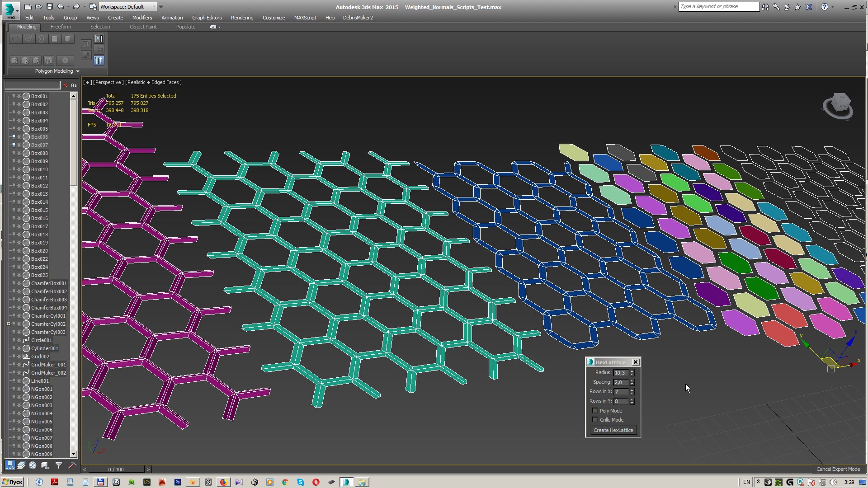Click Cancel Expert Mode at bottom right
The height and width of the screenshot is (488, 868).
point(838,469)
